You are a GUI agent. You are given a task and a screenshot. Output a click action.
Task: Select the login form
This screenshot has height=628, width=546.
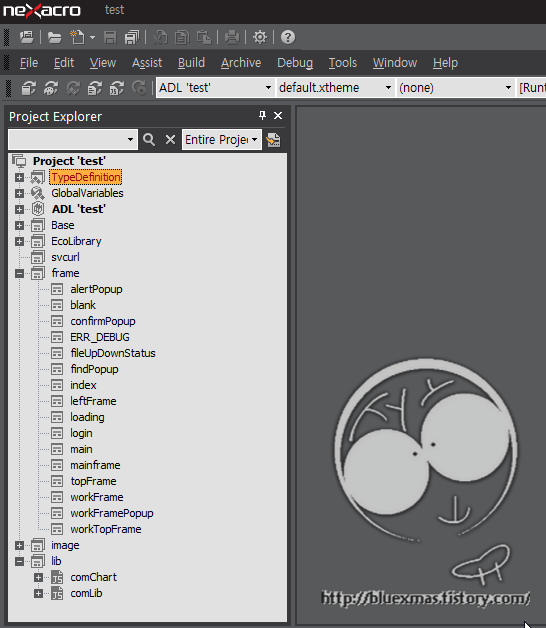[81, 433]
